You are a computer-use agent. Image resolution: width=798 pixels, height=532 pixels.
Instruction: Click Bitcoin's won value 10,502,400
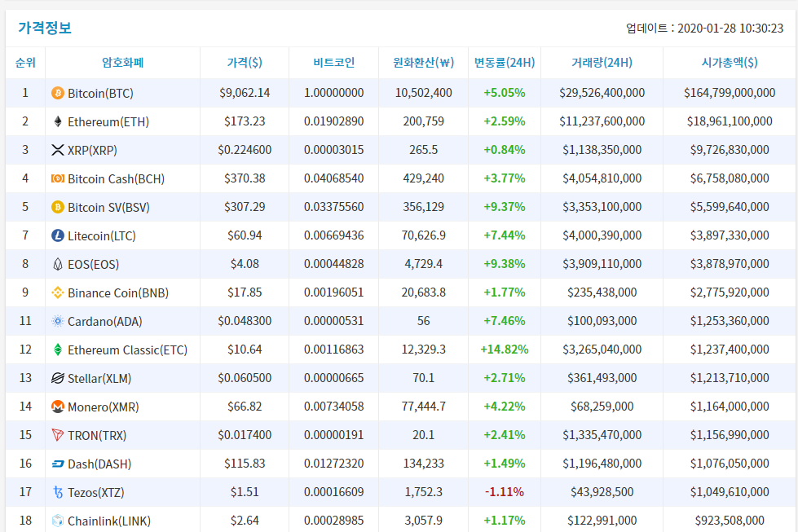(423, 93)
